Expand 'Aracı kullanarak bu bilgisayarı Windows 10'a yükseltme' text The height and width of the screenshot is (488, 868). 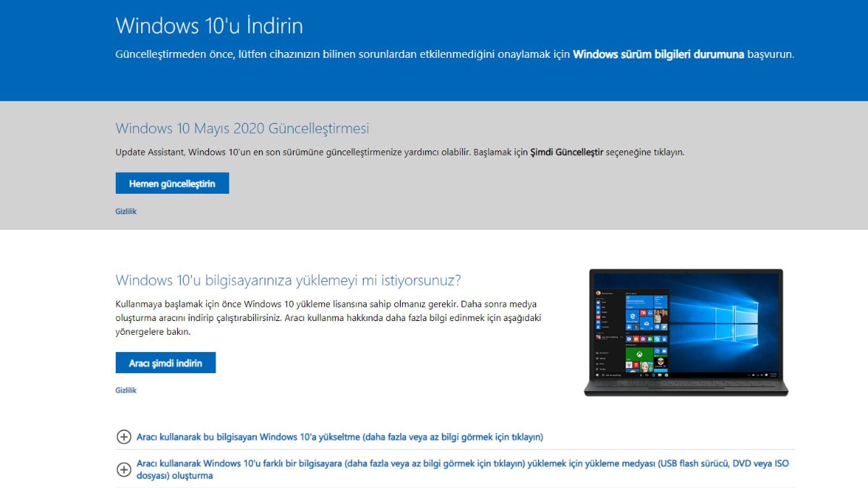click(340, 437)
